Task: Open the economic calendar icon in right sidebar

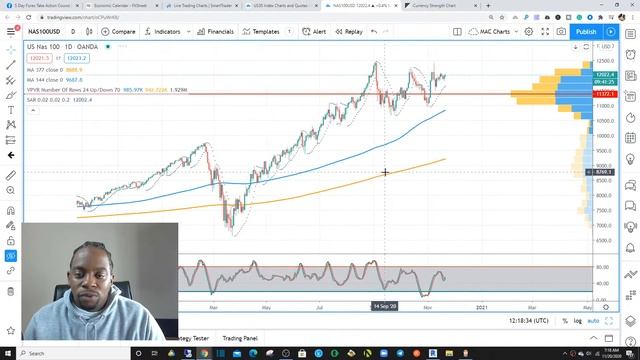Action: (631, 138)
